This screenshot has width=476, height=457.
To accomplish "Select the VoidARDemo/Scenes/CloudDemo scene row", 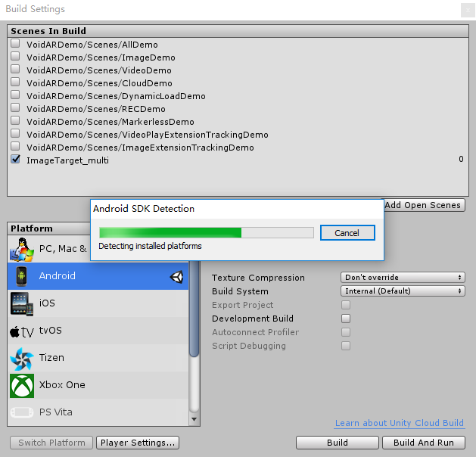I will coord(238,83).
